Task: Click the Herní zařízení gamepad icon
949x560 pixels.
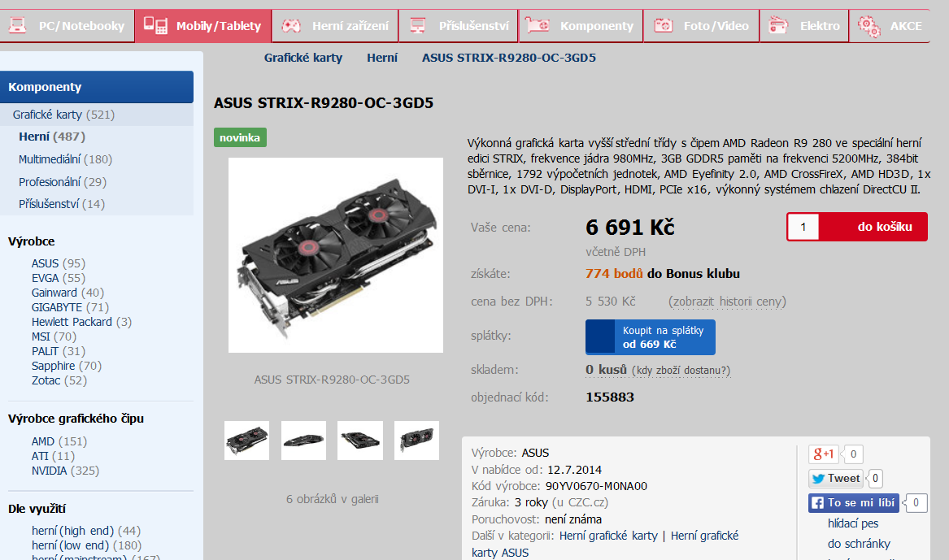Action: tap(292, 25)
